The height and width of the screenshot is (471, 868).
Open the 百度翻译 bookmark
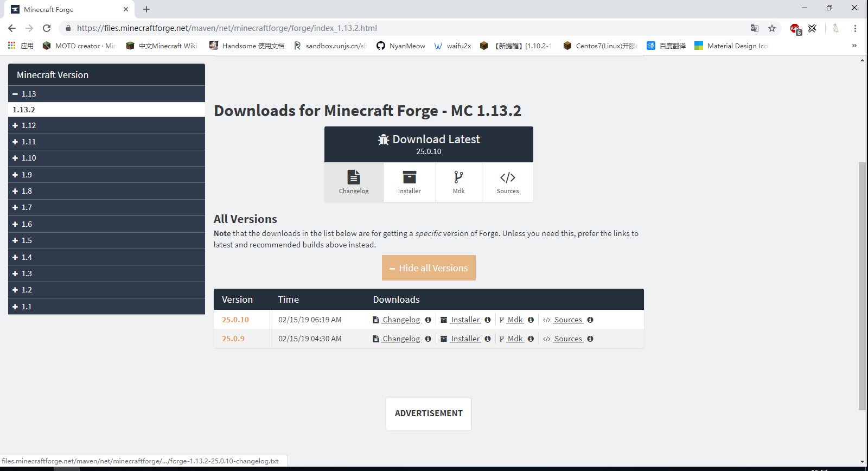click(x=666, y=46)
